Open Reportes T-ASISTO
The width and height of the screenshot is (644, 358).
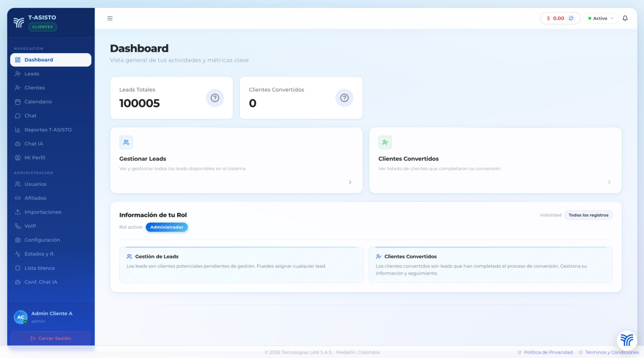51,130
